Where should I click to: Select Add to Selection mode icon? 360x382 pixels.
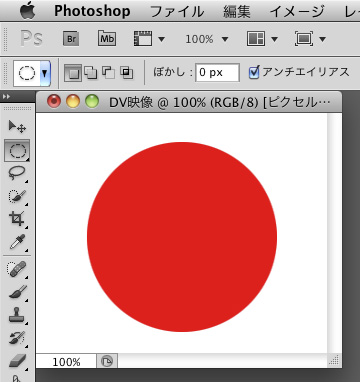pyautogui.click(x=91, y=73)
